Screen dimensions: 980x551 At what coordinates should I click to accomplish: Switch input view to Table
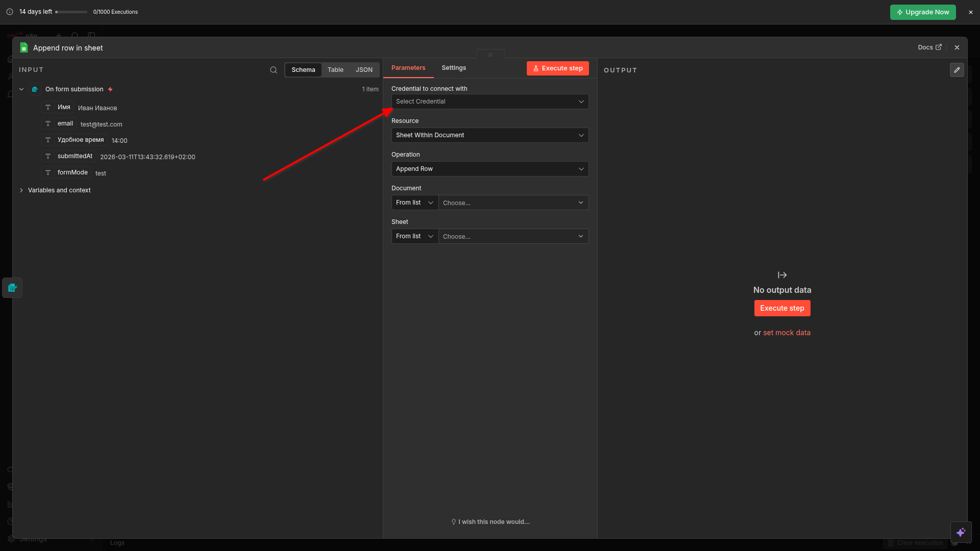(x=335, y=70)
